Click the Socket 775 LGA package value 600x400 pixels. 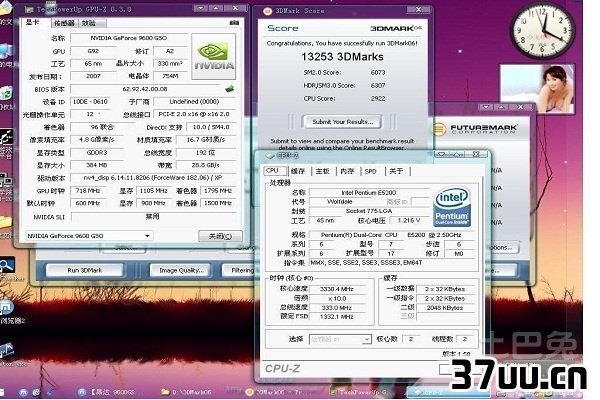pyautogui.click(x=369, y=211)
